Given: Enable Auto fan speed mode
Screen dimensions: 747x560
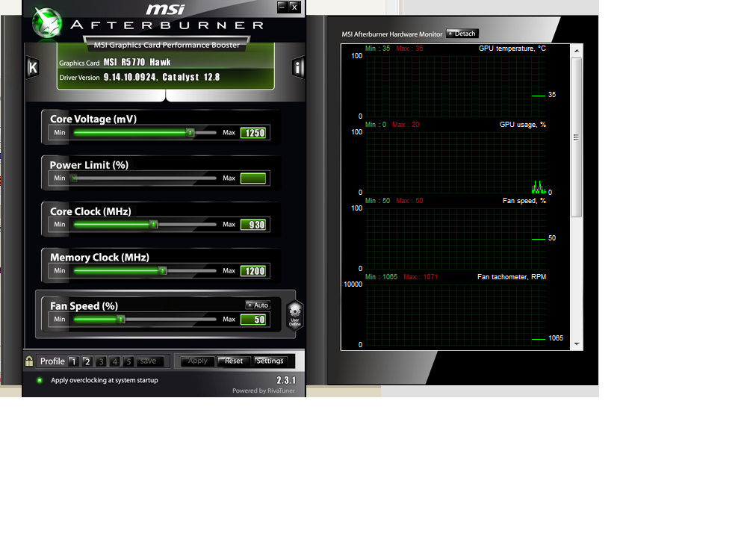Looking at the screenshot, I should tap(257, 305).
